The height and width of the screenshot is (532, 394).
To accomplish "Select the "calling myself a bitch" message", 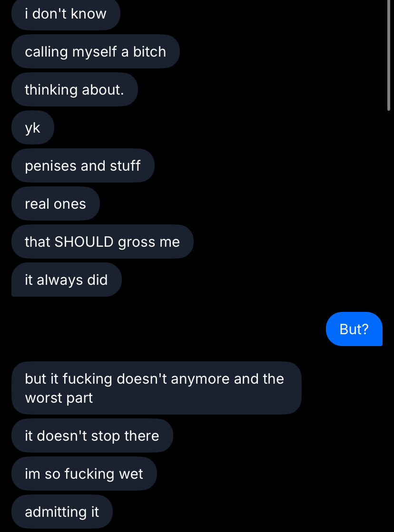I will pyautogui.click(x=95, y=51).
